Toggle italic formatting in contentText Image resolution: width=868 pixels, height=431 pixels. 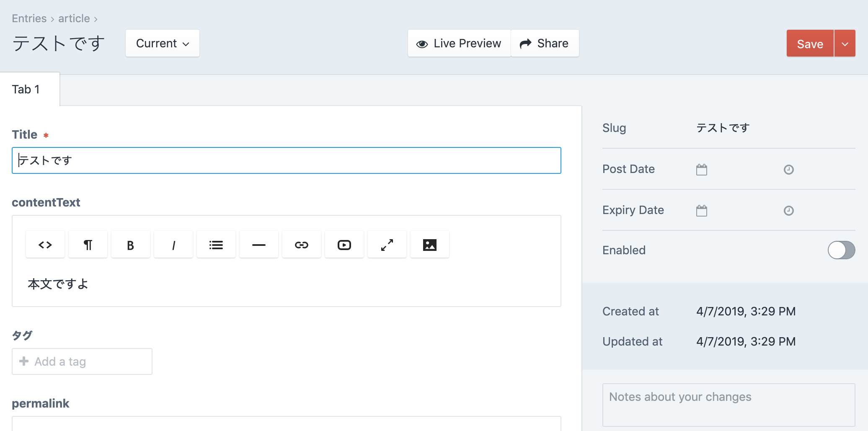(x=173, y=245)
